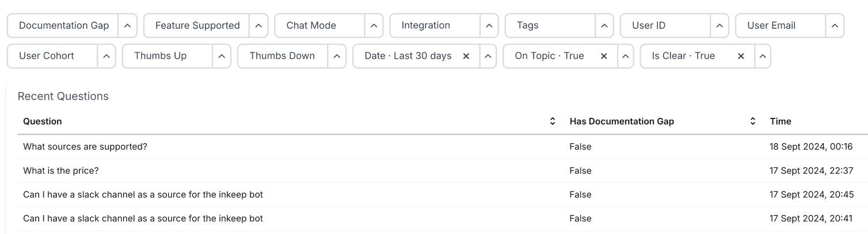
Task: Expand the Feature Supported filter chevron
Action: [x=258, y=26]
